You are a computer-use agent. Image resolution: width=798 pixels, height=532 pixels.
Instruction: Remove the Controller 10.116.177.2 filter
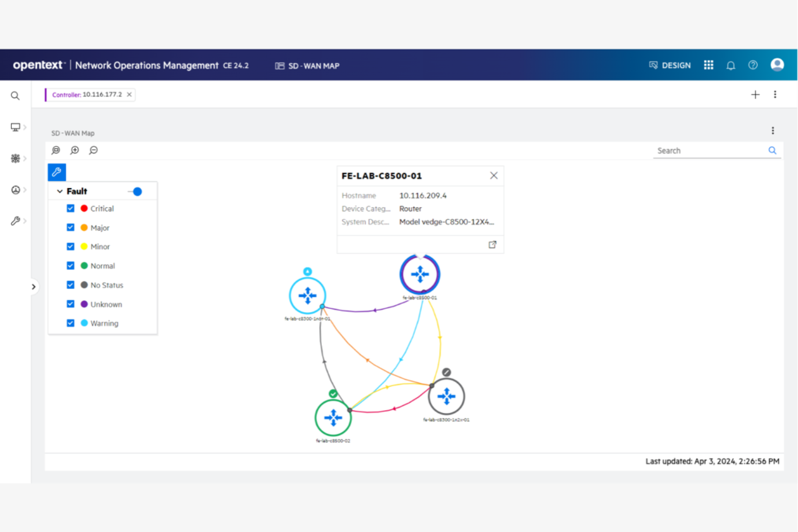click(129, 94)
